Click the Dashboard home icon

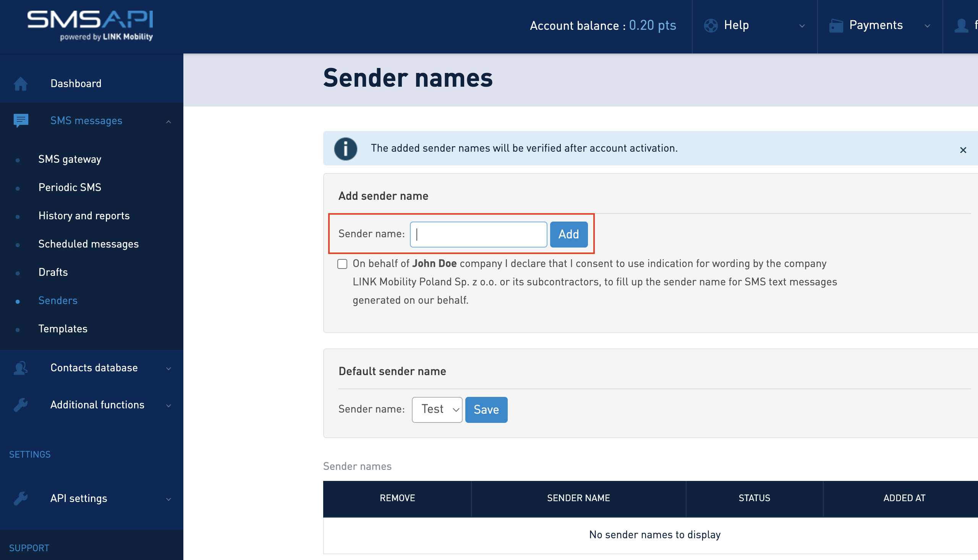[20, 83]
